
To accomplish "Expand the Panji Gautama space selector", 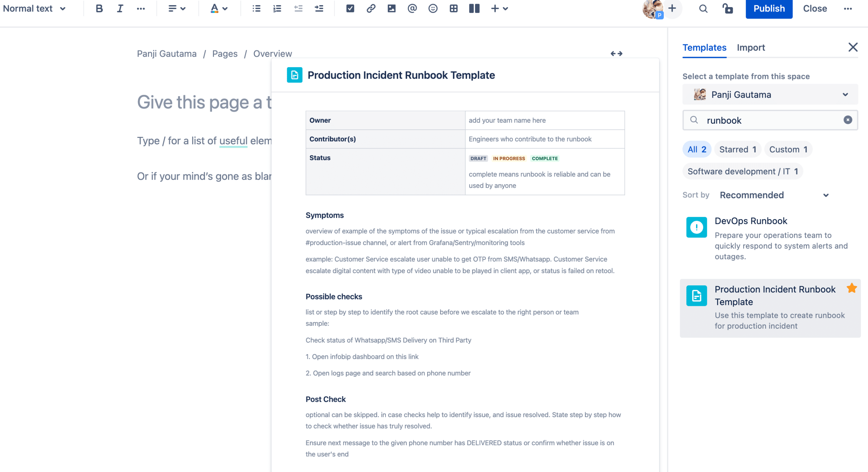I will [x=770, y=95].
